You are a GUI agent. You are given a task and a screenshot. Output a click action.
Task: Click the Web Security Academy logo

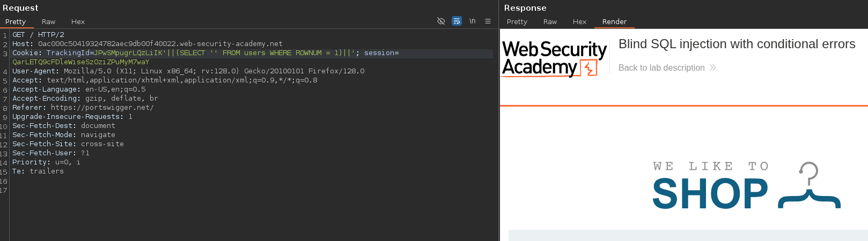pos(554,58)
